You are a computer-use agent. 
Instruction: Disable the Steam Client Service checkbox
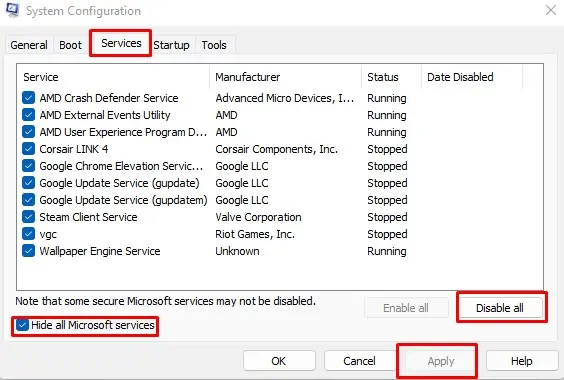[28, 217]
